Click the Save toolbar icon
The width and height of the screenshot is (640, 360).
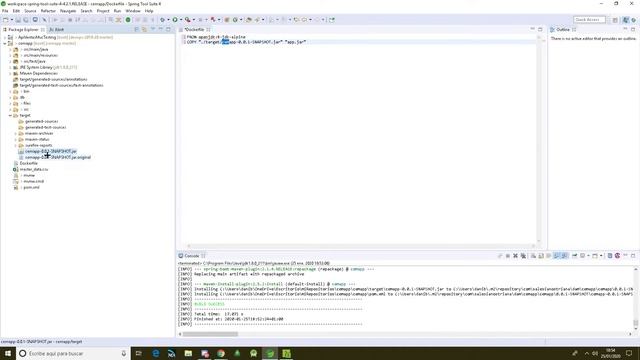(18, 20)
